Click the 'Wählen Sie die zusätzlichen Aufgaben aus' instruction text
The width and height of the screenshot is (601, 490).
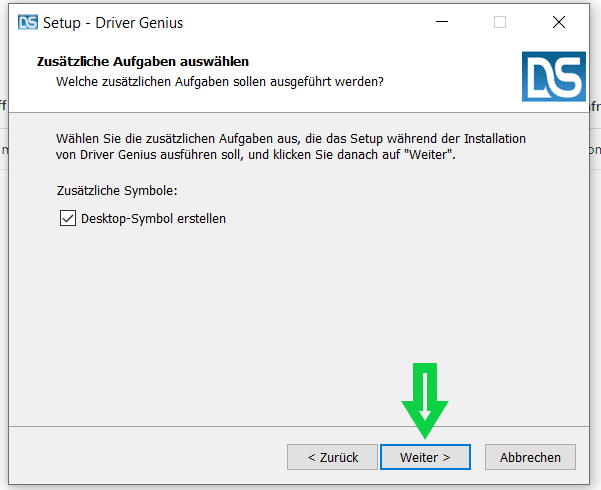click(x=291, y=146)
